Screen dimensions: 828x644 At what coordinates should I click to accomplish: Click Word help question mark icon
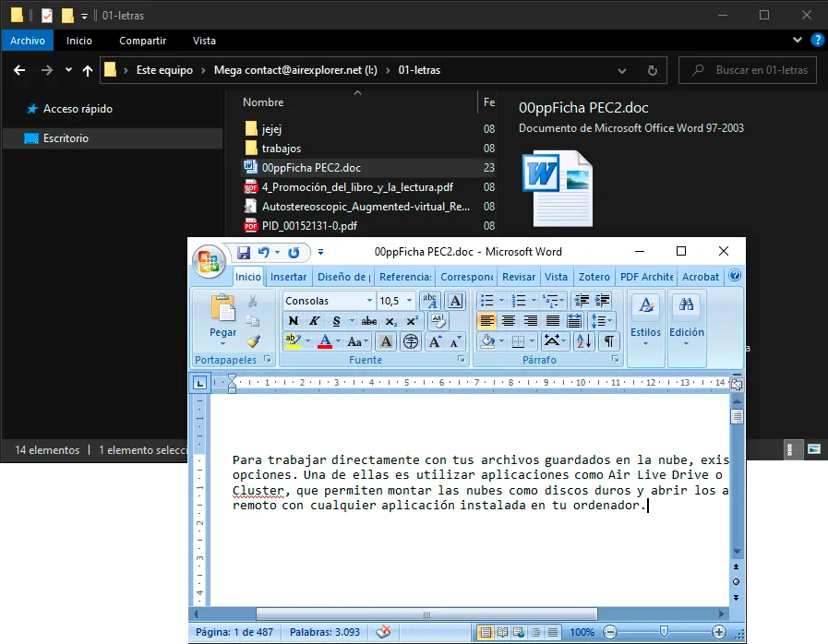click(735, 276)
